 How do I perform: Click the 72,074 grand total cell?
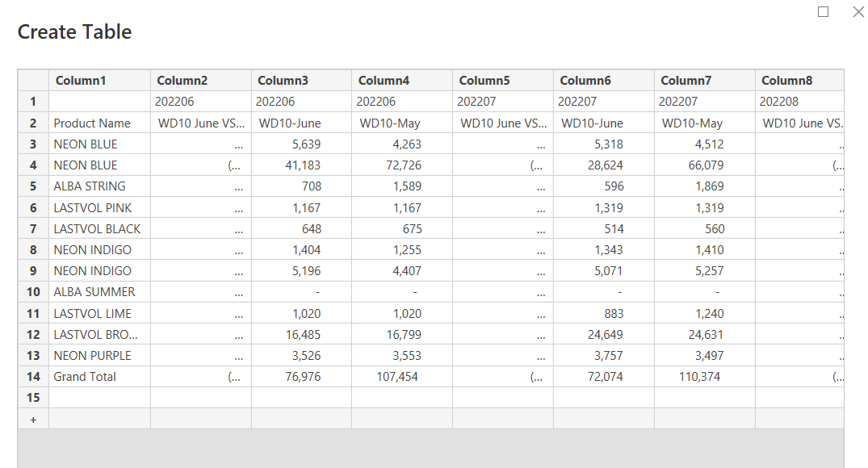[x=604, y=377]
